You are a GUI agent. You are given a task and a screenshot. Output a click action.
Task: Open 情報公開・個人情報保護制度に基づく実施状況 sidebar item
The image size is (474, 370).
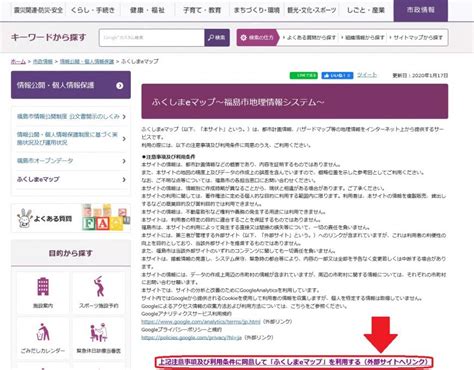(67, 138)
